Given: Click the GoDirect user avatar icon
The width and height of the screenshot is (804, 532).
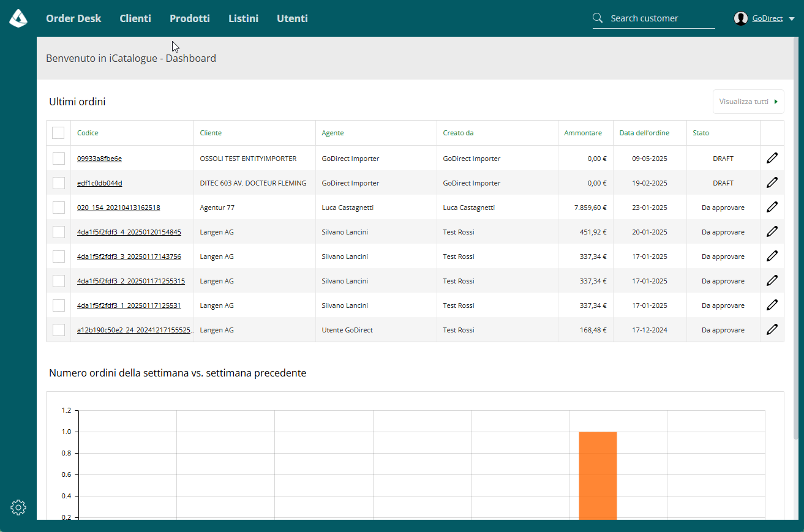Looking at the screenshot, I should pyautogui.click(x=741, y=18).
